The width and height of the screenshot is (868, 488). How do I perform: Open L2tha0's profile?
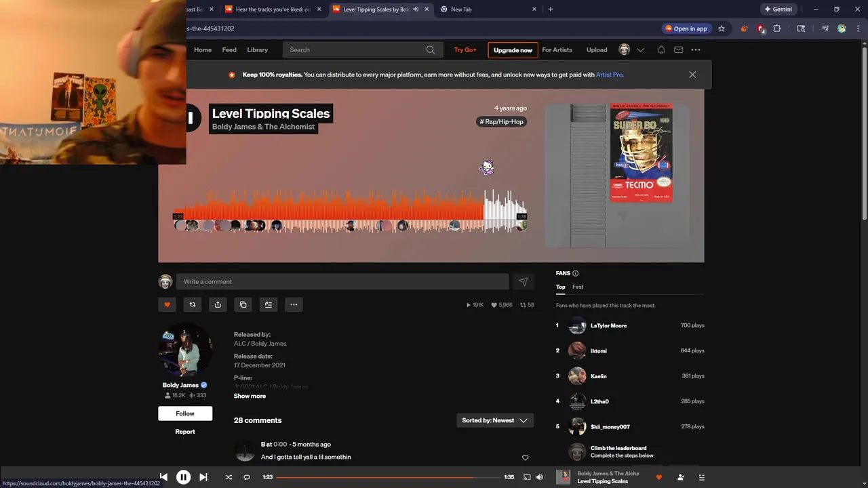[x=599, y=401]
